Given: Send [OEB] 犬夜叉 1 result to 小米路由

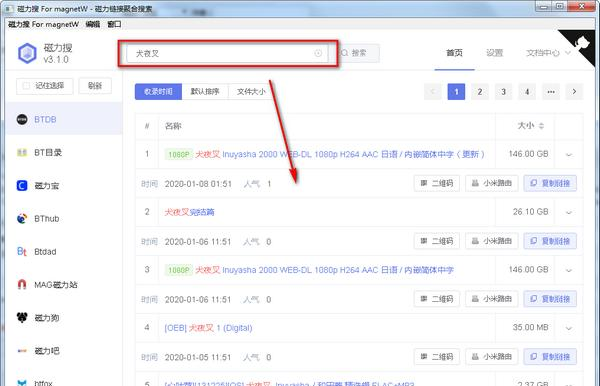Looking at the screenshot, I should pyautogui.click(x=491, y=357).
